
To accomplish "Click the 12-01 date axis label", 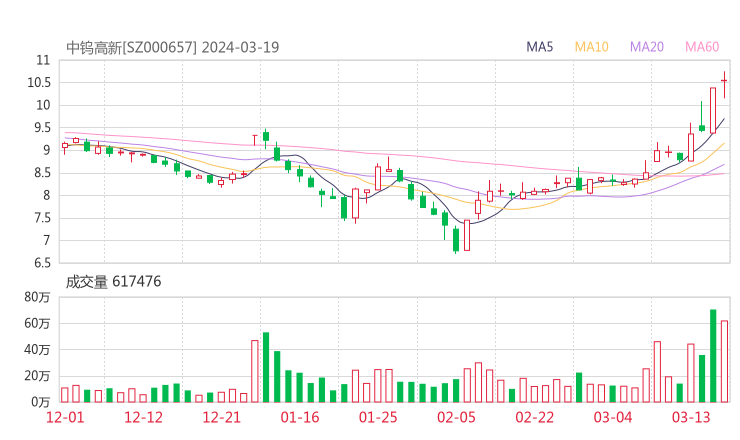I will [65, 417].
